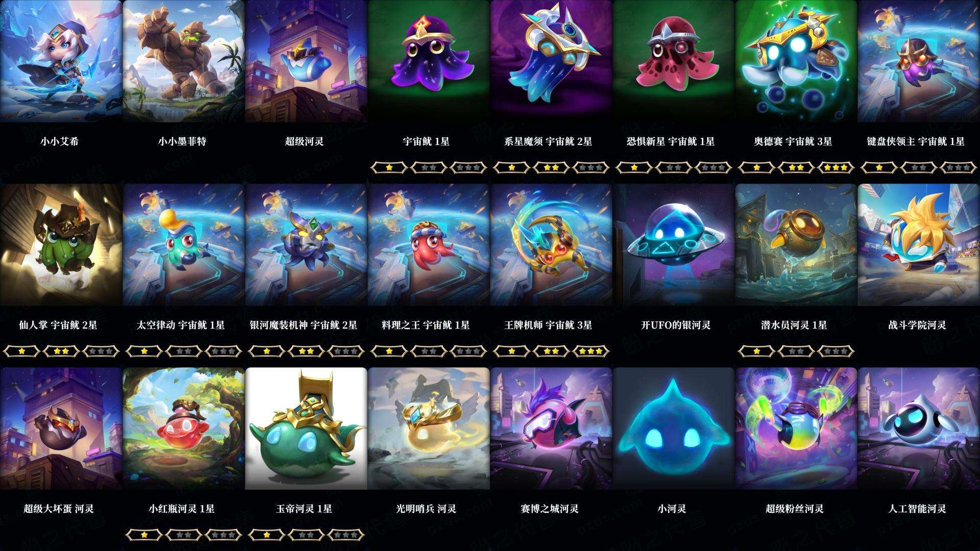
Task: Open the 开UFO的银河灵 saucer icon
Action: [673, 245]
